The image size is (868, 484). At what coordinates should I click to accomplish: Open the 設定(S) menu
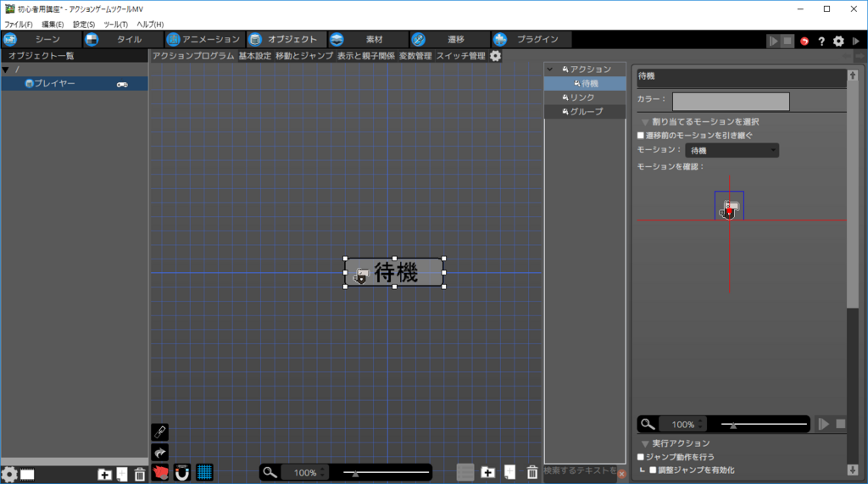(84, 25)
